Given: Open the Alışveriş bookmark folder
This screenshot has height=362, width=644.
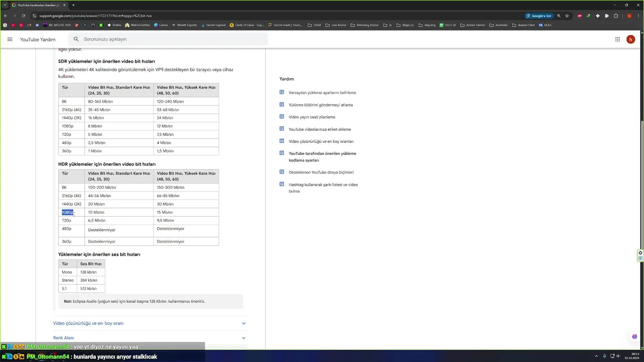Looking at the screenshot, I should 427,25.
